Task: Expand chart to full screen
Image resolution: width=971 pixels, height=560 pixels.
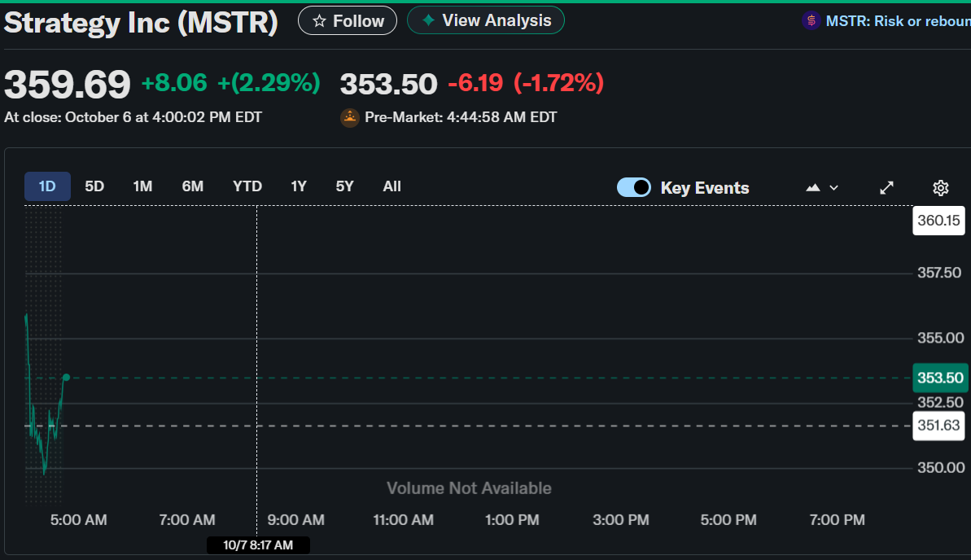Action: pyautogui.click(x=887, y=188)
